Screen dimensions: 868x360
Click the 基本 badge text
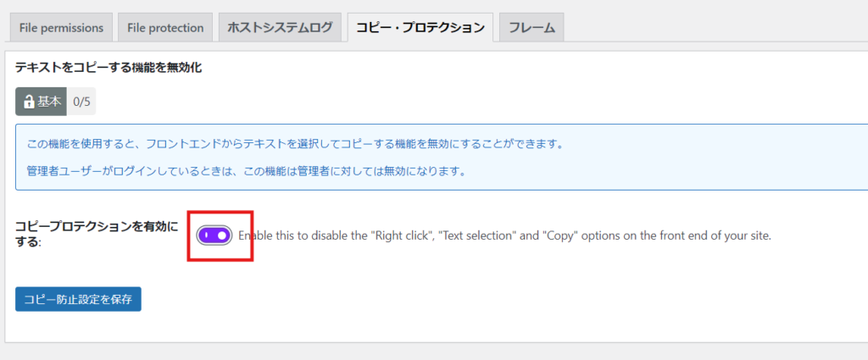[48, 102]
